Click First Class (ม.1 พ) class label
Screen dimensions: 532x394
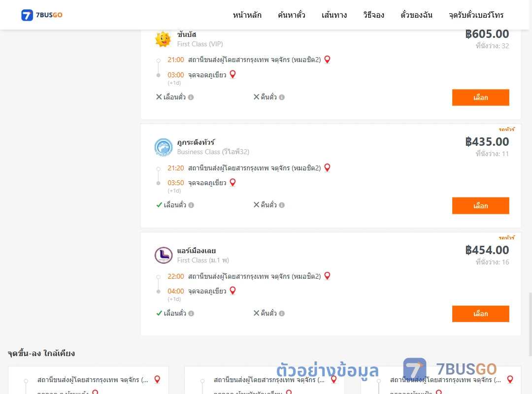click(x=203, y=261)
